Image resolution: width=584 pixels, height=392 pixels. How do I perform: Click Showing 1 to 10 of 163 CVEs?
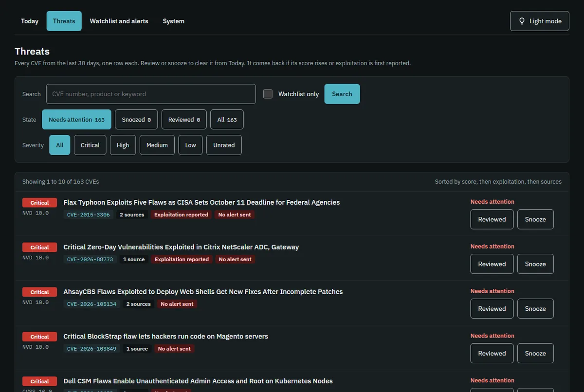click(60, 181)
